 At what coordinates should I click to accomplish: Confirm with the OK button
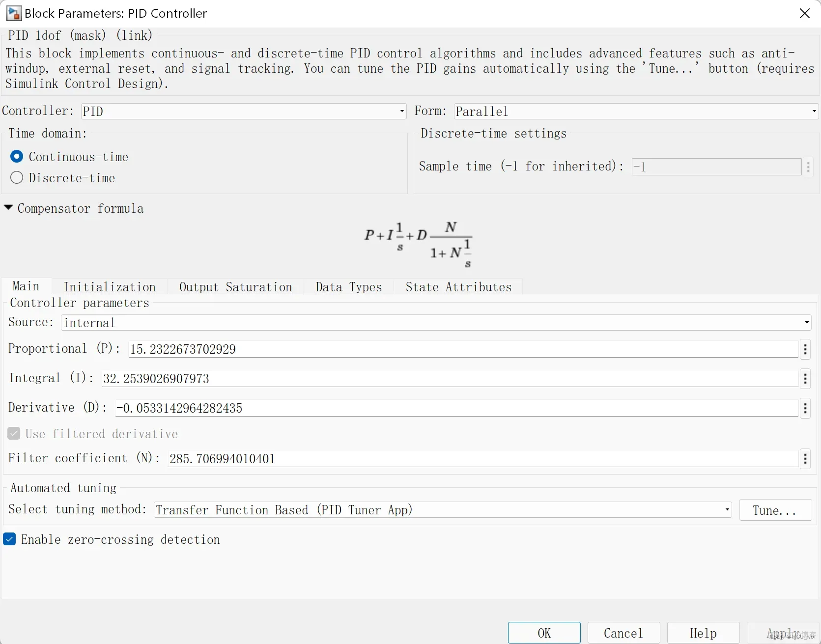[x=544, y=633]
